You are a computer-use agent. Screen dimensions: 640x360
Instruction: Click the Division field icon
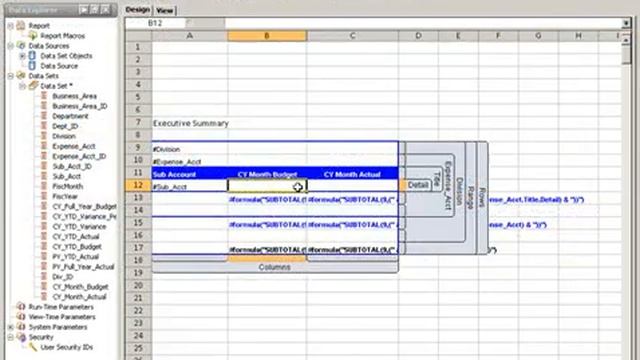[x=44, y=136]
